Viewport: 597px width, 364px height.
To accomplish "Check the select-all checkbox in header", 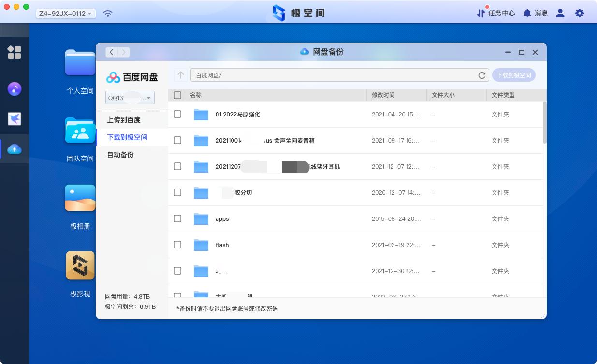I will coord(177,95).
